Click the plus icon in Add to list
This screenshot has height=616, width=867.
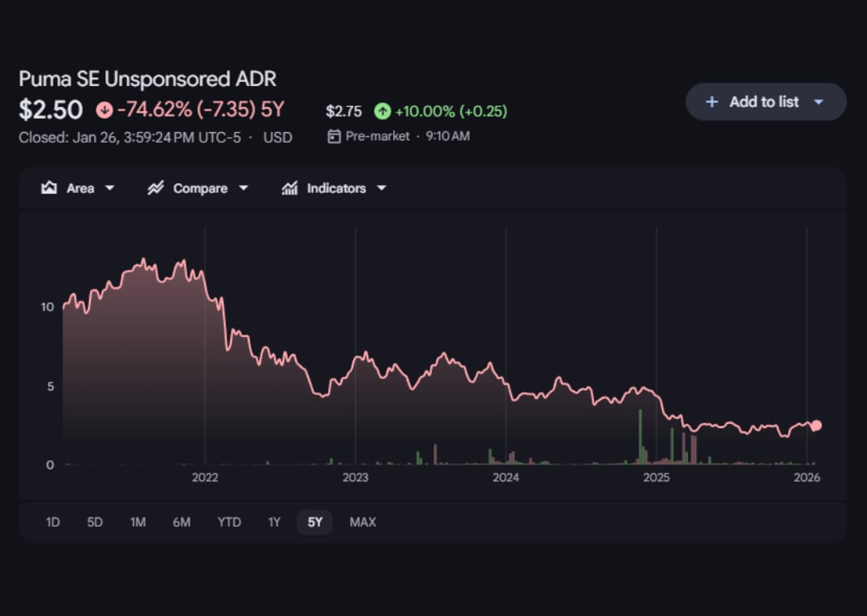(711, 102)
